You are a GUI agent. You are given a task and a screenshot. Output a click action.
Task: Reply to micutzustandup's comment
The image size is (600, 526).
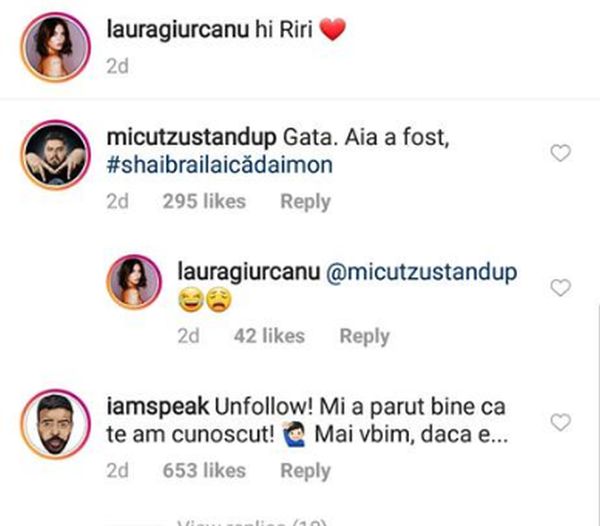305,201
